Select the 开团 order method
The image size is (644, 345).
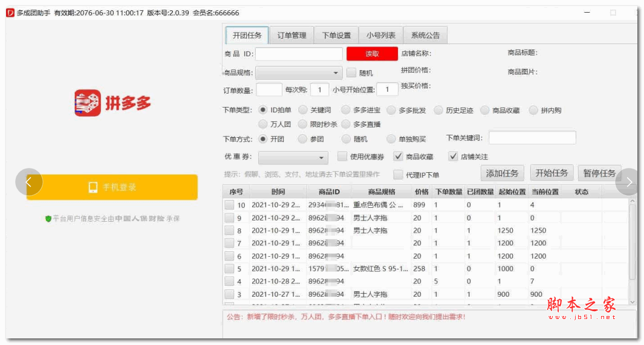tap(263, 139)
